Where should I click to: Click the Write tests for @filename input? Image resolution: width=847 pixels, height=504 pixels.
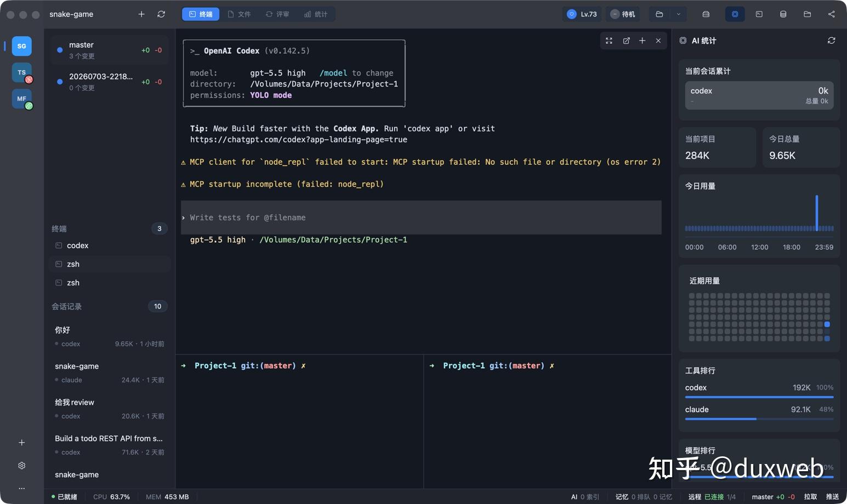point(421,217)
